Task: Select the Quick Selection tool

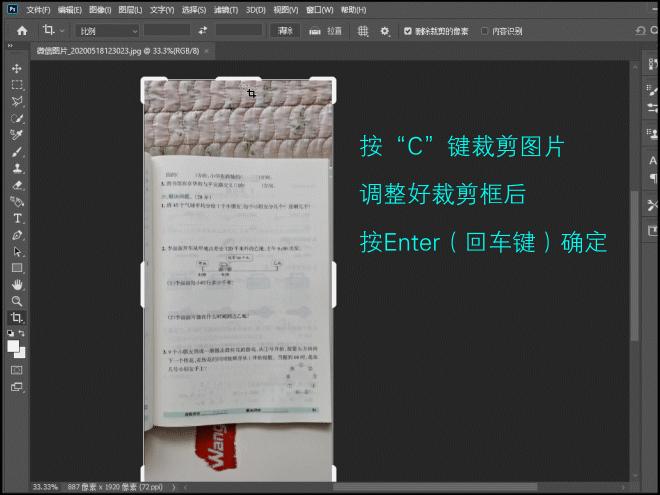Action: 17,118
